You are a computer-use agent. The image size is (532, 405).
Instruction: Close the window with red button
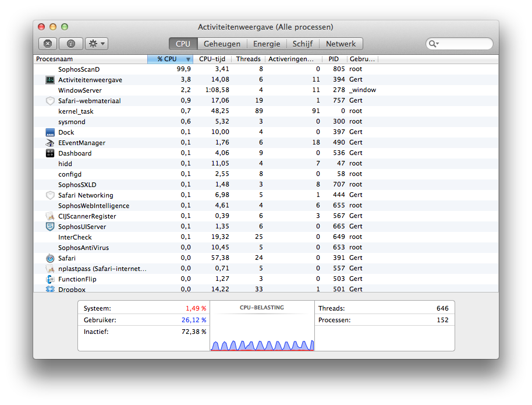tap(41, 27)
